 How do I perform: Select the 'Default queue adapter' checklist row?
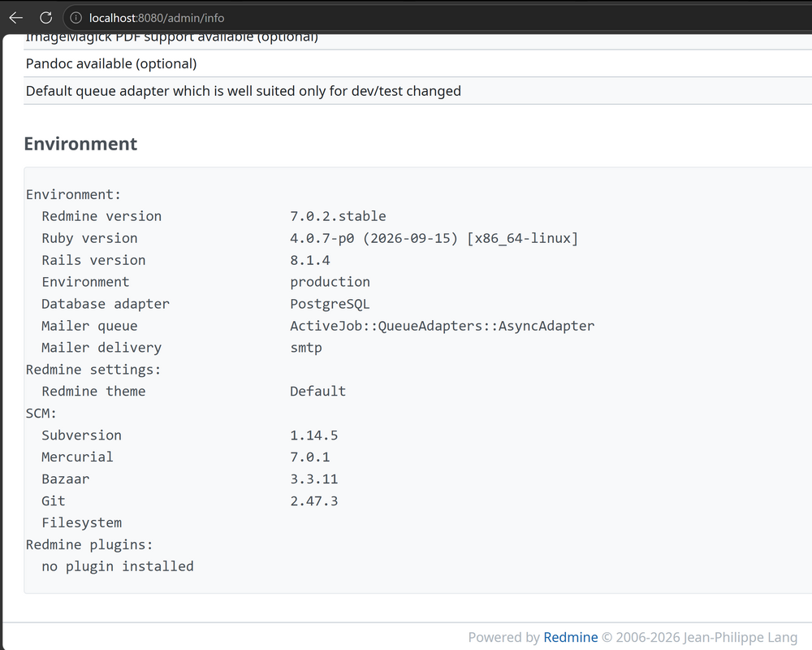418,91
